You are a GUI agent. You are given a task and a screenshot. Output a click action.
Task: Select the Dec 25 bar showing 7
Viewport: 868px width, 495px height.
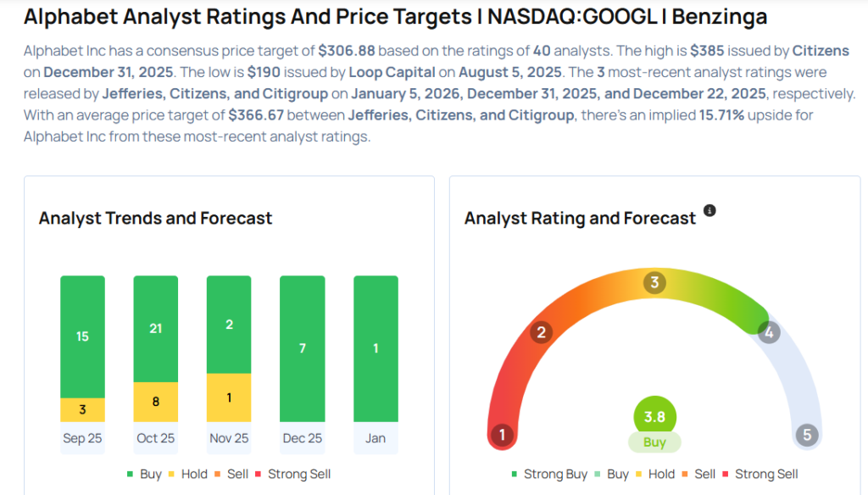click(x=303, y=348)
